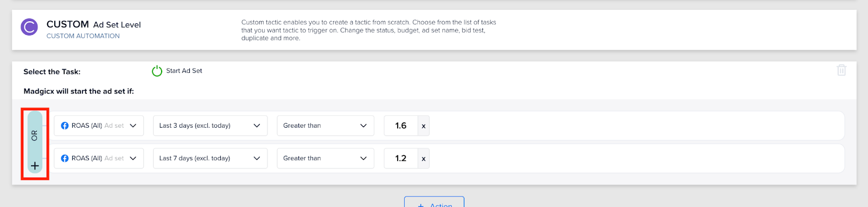Click the Facebook icon in first ROAS row
Viewport: 868px width, 207px height.
(x=65, y=126)
